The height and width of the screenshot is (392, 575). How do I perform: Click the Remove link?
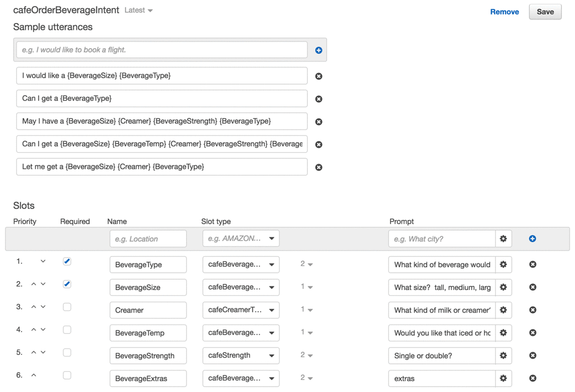[x=504, y=11]
